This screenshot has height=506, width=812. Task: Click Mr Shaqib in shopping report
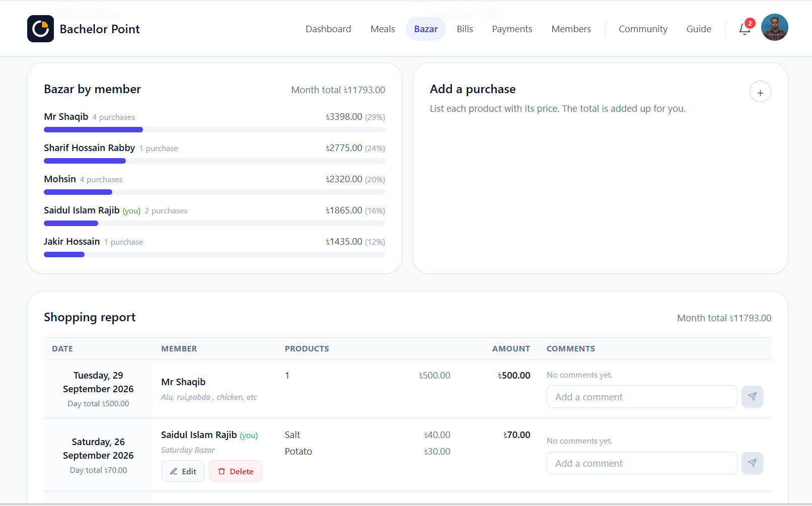(183, 382)
